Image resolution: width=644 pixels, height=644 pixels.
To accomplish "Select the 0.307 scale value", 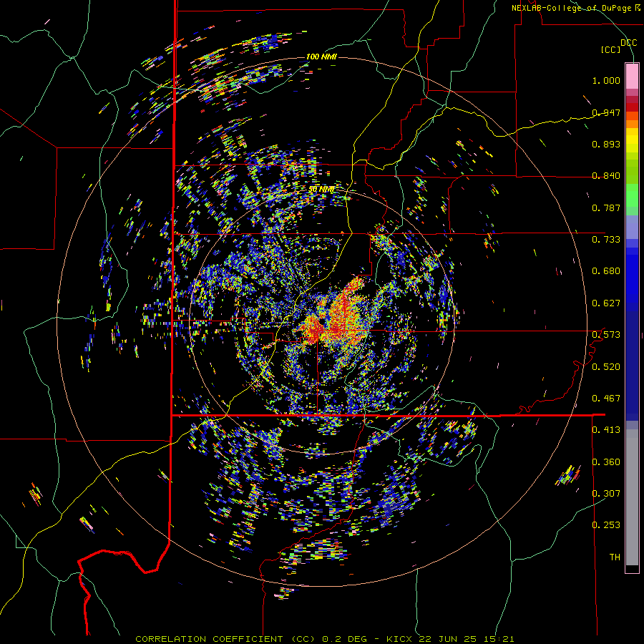I will click(606, 493).
